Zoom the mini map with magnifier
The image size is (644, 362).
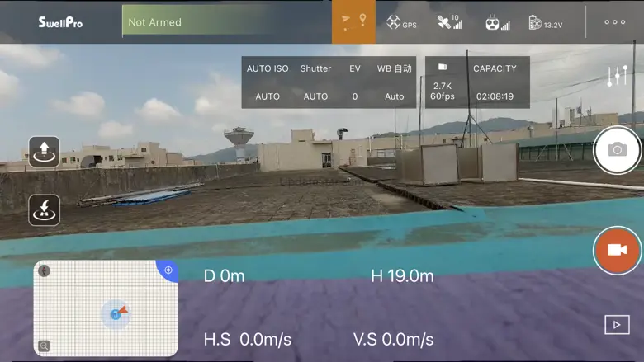[44, 346]
